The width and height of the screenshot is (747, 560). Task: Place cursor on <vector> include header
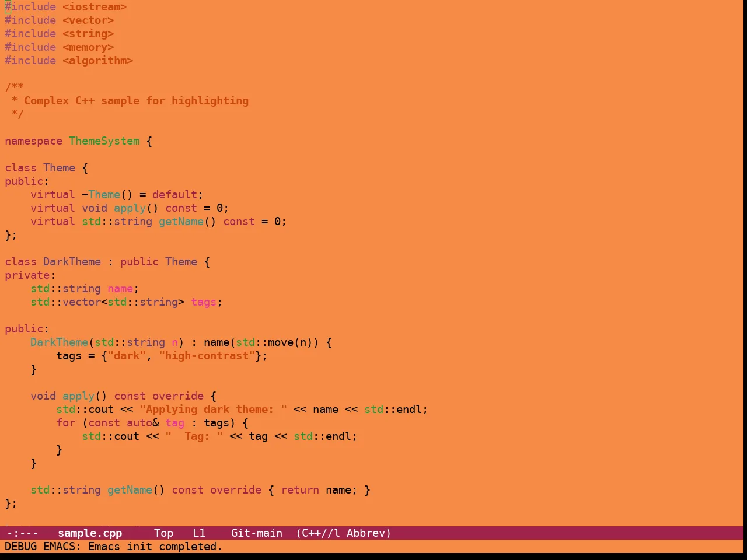point(88,20)
